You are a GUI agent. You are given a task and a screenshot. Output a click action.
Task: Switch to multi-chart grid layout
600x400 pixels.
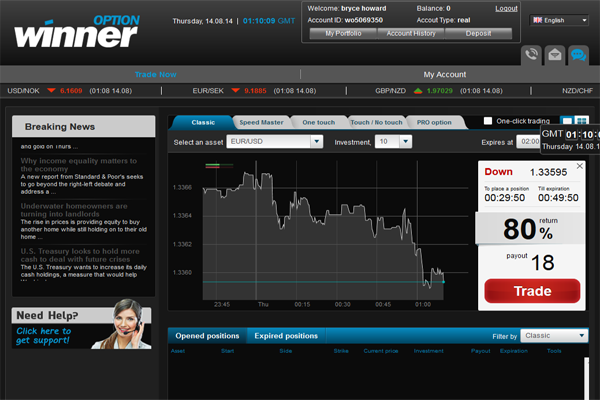581,121
